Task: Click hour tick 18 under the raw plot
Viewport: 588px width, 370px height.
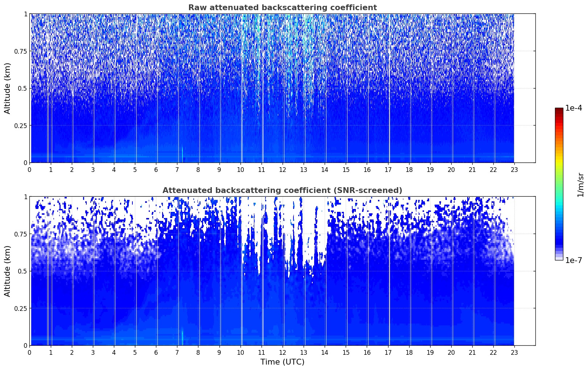Action: tap(409, 169)
